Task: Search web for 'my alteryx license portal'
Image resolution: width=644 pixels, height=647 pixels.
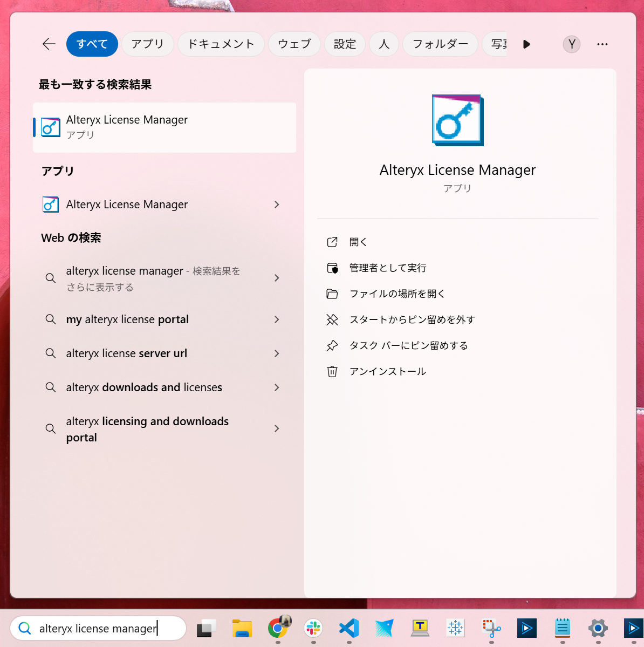Action: click(x=127, y=319)
